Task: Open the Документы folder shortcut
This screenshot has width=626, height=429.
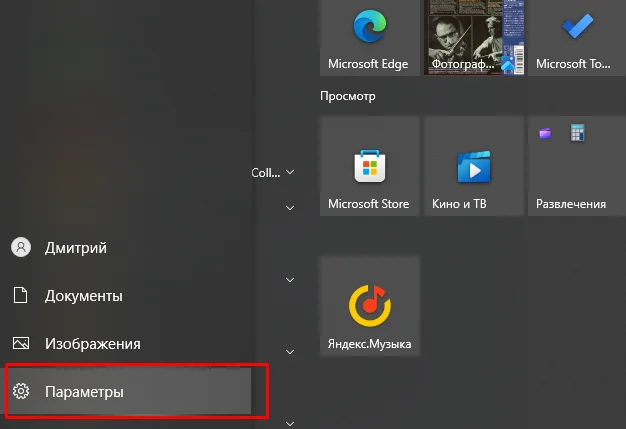Action: pyautogui.click(x=128, y=296)
